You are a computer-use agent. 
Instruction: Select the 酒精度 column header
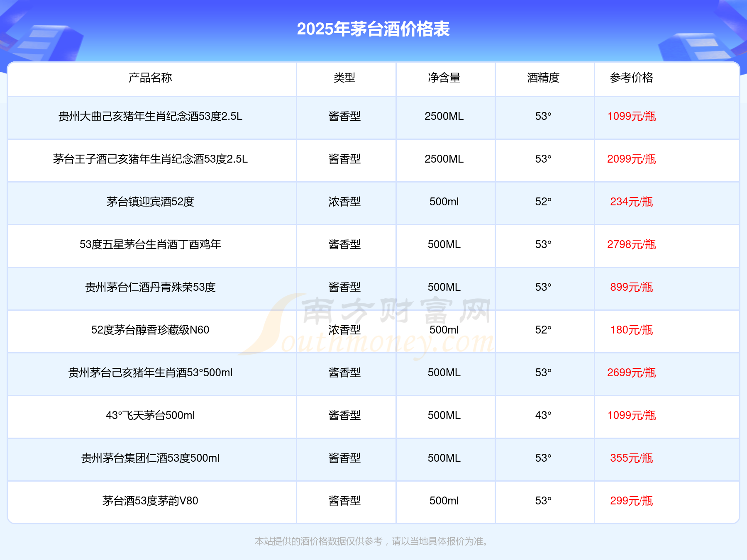coord(543,78)
